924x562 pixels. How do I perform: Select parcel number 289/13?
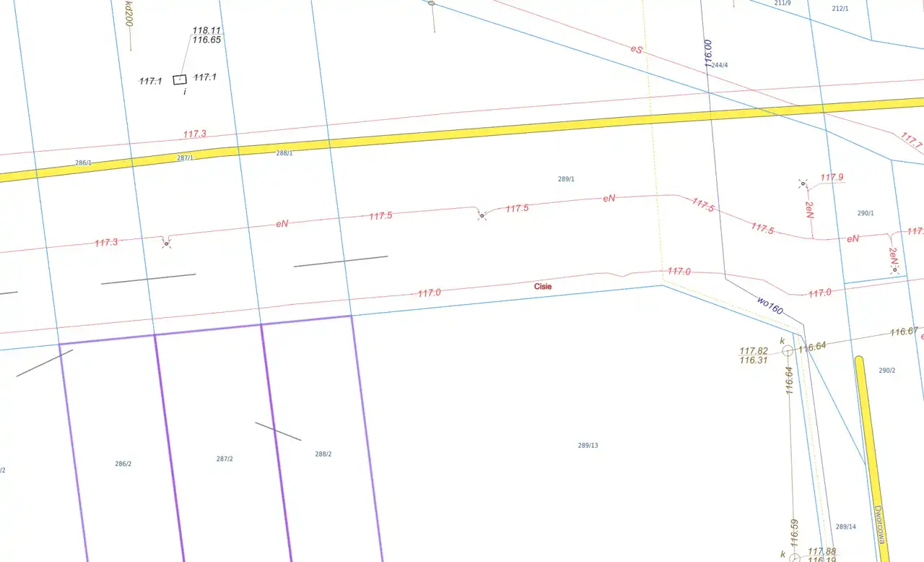click(588, 446)
